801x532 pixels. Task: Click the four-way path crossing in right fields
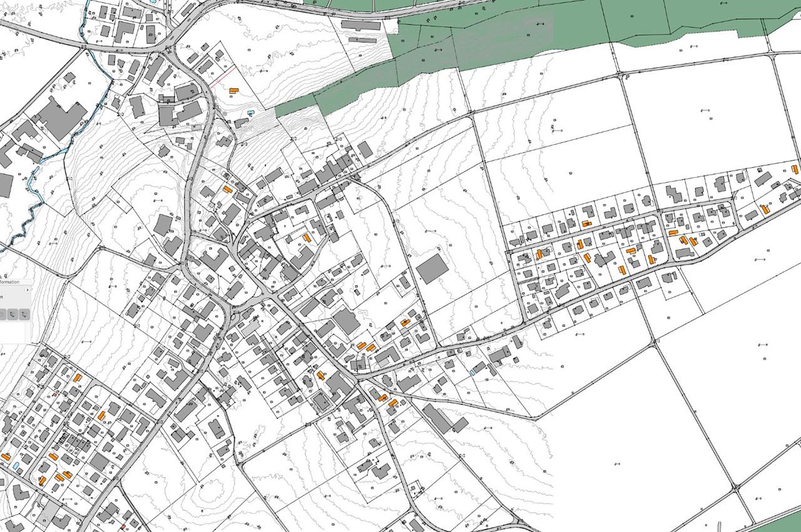click(x=653, y=342)
